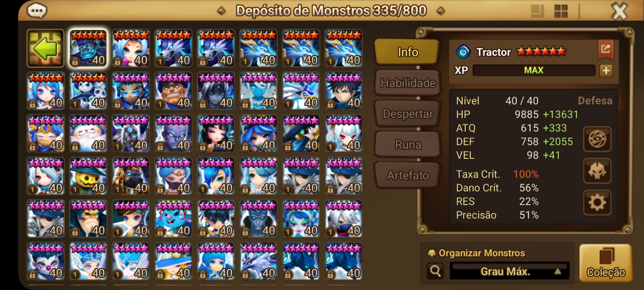The height and width of the screenshot is (290, 644).
Task: Click the Despertar button
Action: 407,114
